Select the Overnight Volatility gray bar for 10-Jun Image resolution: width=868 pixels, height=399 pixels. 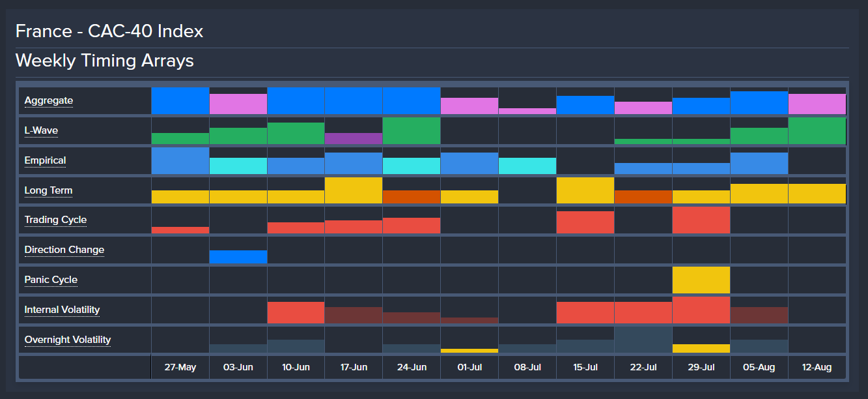click(296, 346)
